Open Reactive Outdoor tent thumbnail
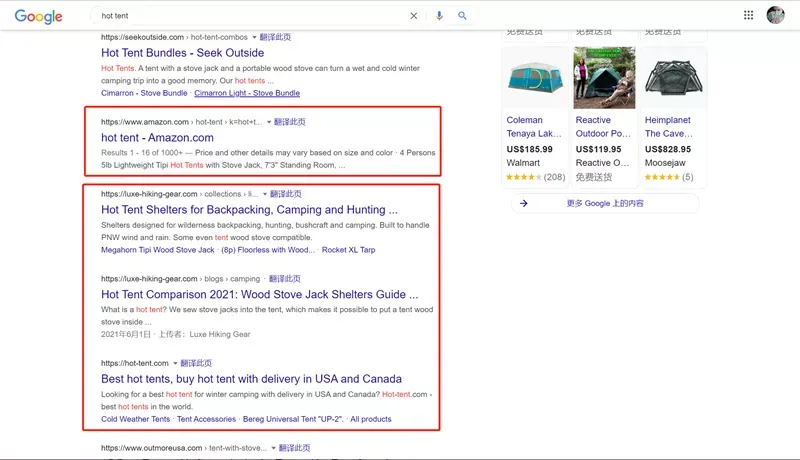800x460 pixels. point(604,78)
